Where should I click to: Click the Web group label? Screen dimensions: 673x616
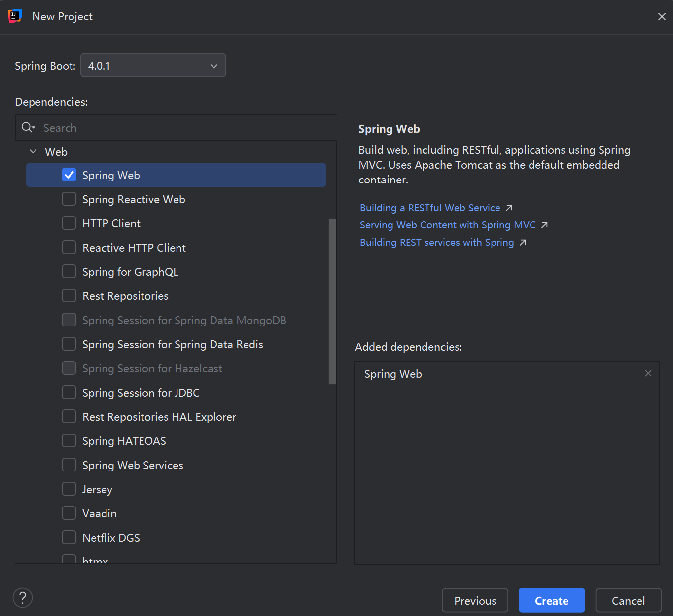pos(56,152)
